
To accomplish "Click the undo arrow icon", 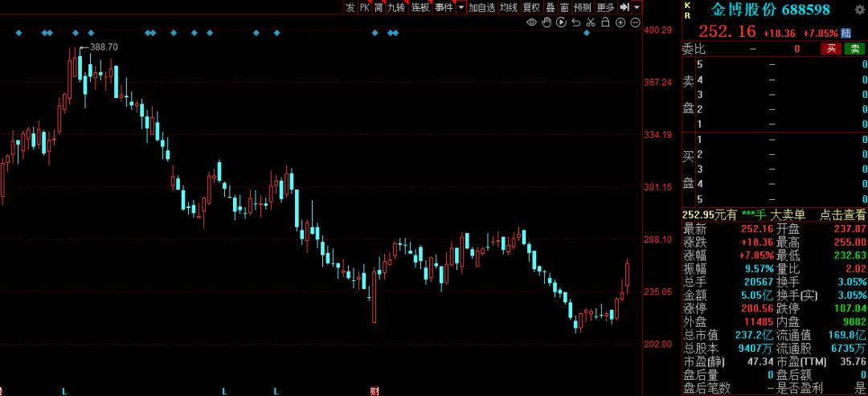I will click(x=575, y=22).
